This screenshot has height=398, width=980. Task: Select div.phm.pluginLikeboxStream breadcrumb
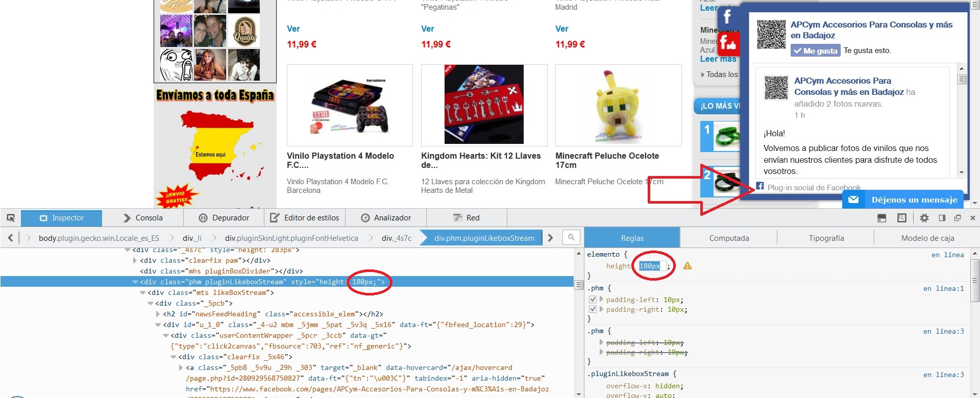click(484, 238)
